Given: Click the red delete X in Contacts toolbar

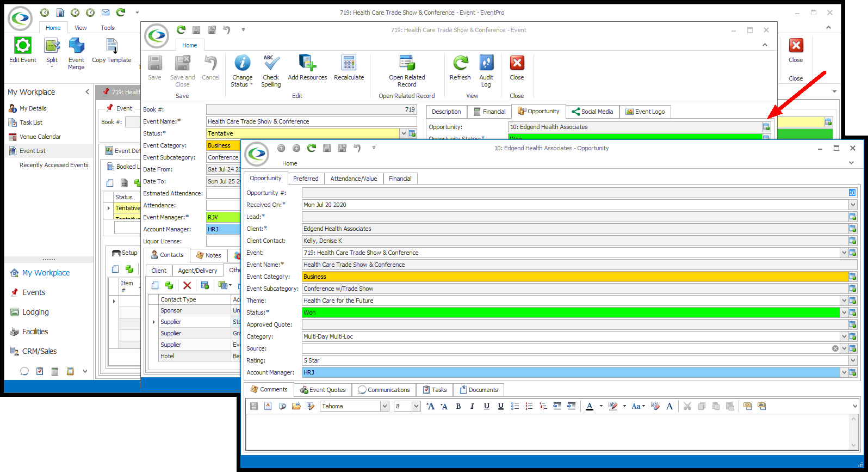Looking at the screenshot, I should [x=187, y=285].
